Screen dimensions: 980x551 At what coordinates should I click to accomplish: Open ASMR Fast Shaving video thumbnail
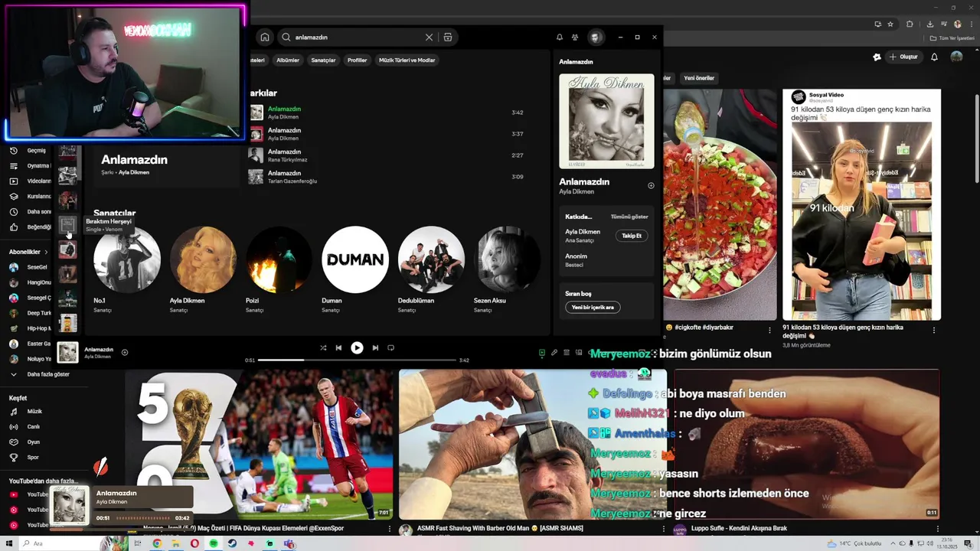tap(532, 444)
